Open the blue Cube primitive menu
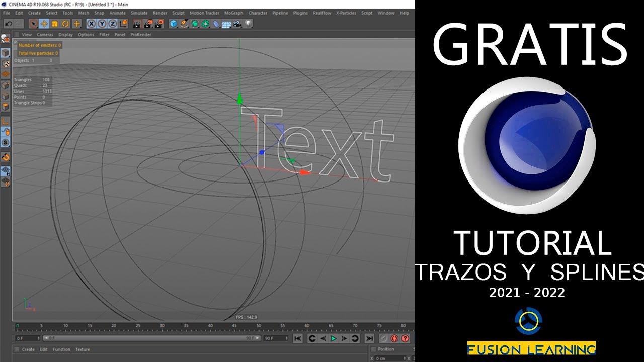Viewport: 644px width, 362px height. point(174,24)
